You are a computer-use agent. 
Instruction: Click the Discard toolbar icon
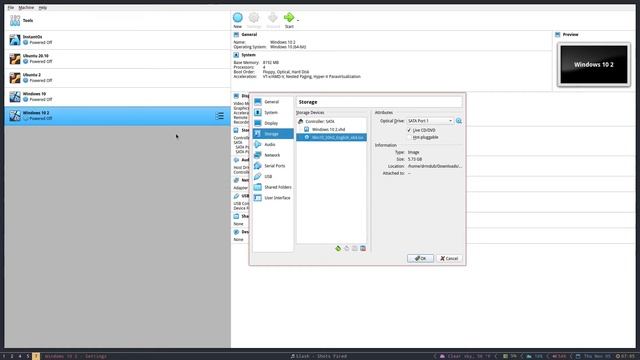tap(273, 18)
